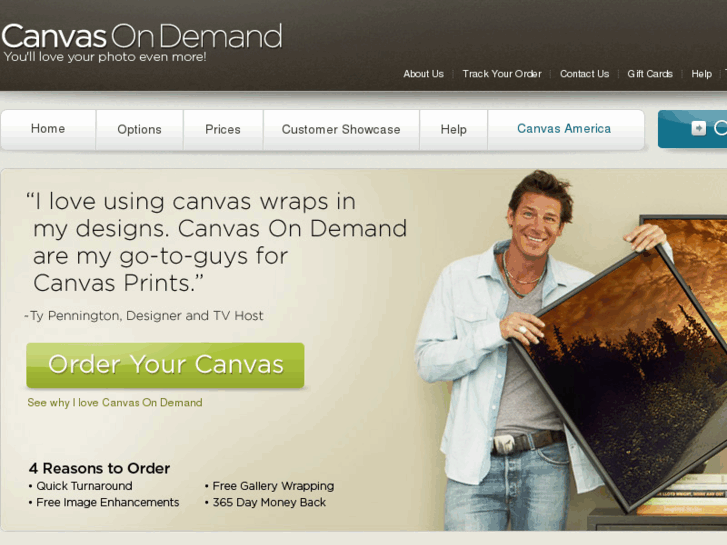This screenshot has width=727, height=545.
Task: Click the Canvas On Demand logo
Action: coord(142,36)
